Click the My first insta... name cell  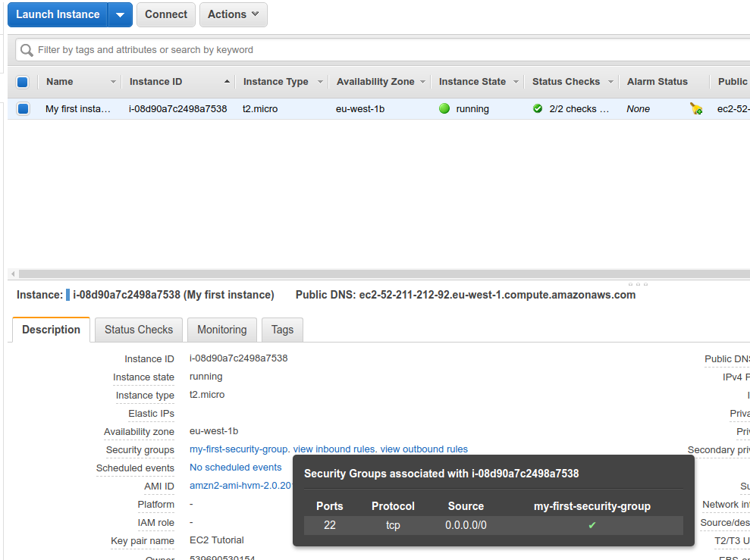[78, 109]
